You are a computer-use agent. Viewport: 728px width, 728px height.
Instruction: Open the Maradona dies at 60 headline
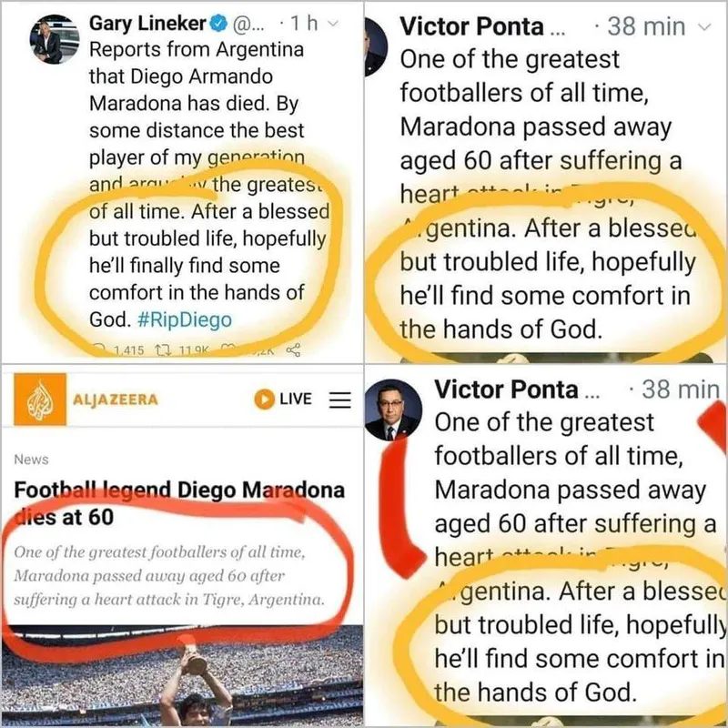(179, 503)
